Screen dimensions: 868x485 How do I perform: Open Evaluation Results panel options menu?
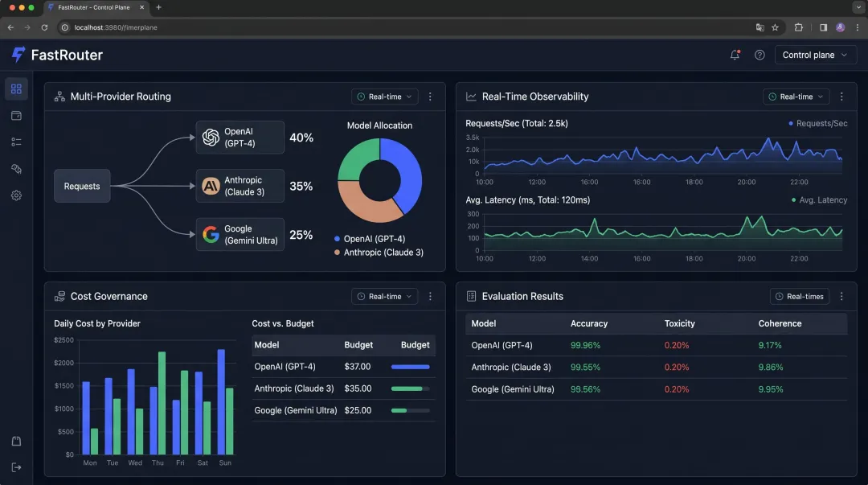click(x=841, y=297)
